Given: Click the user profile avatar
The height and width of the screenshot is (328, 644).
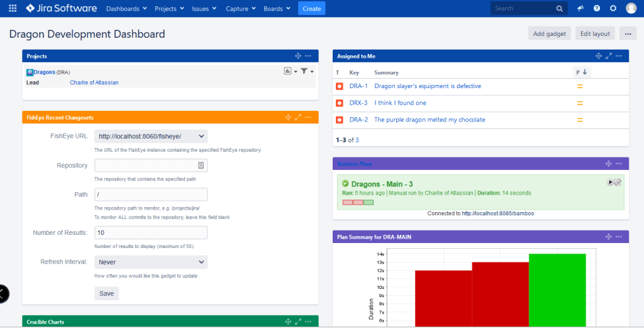Looking at the screenshot, I should click(x=631, y=9).
